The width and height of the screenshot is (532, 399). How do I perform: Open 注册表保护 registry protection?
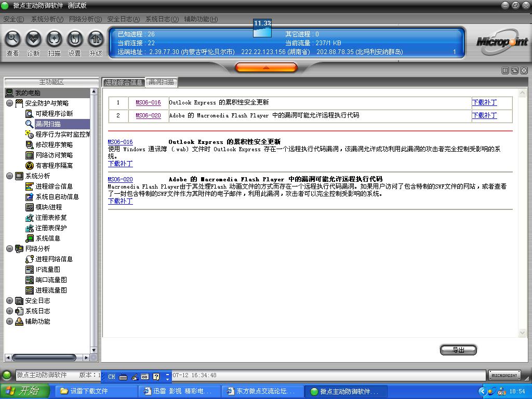pos(46,228)
